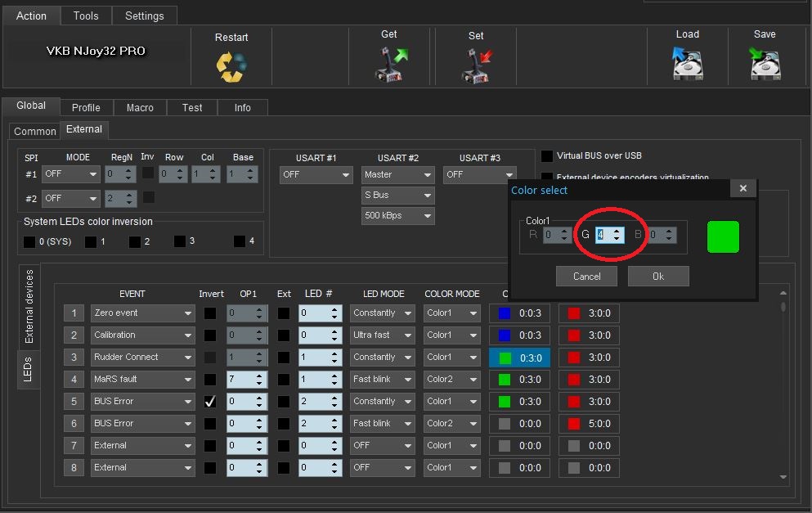This screenshot has width=812, height=513.
Task: Click the Get joystick icon
Action: (389, 64)
